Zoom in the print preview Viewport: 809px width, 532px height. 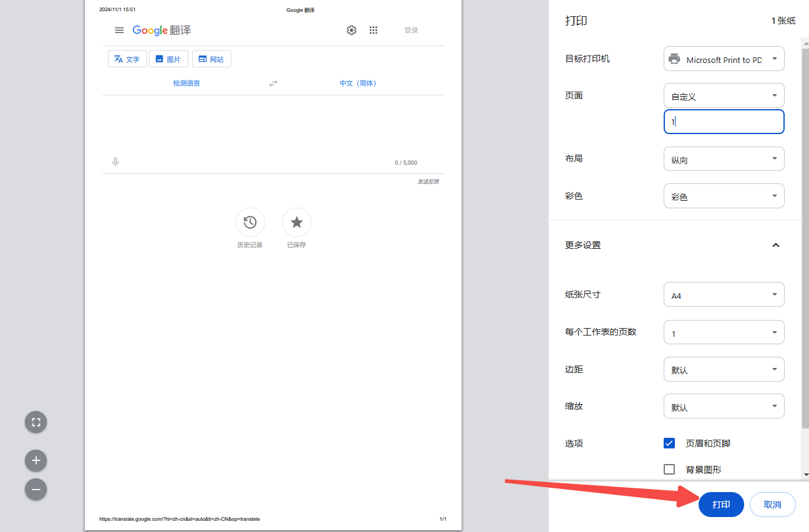click(36, 461)
